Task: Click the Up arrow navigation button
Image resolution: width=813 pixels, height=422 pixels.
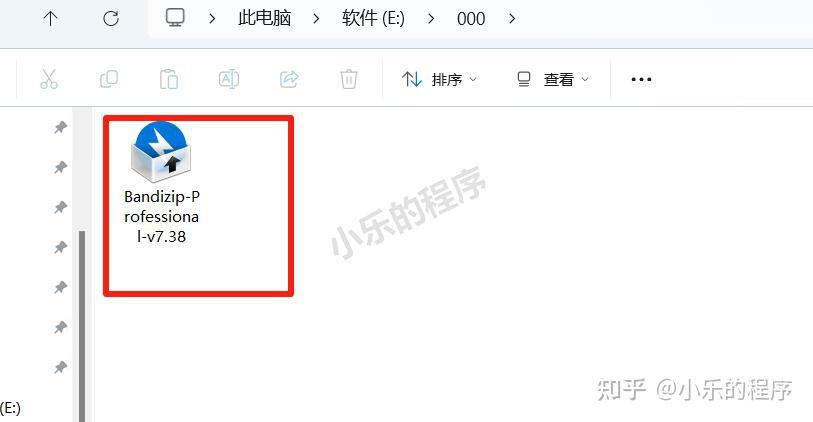Action: pyautogui.click(x=50, y=19)
